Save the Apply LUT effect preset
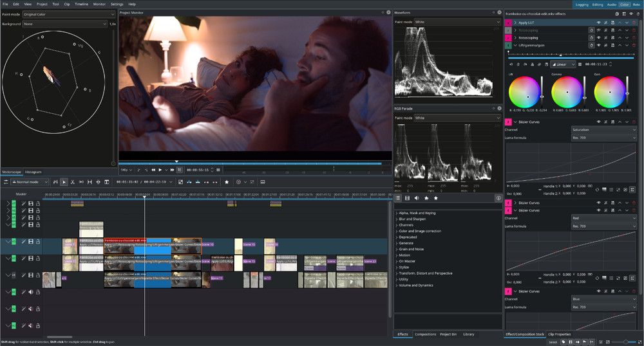Screen dimensions: 644x346 (x=613, y=23)
